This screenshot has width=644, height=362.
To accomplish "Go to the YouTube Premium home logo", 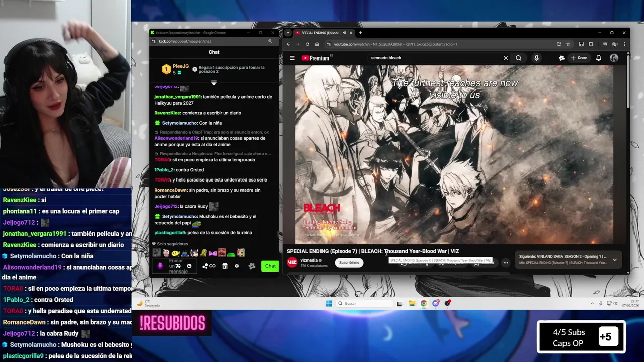I will tap(315, 58).
